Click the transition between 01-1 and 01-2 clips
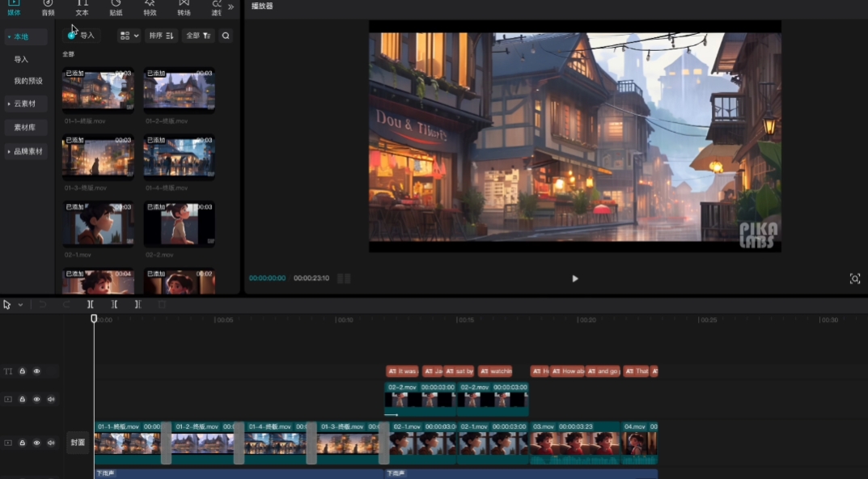This screenshot has height=479, width=868. pos(166,443)
